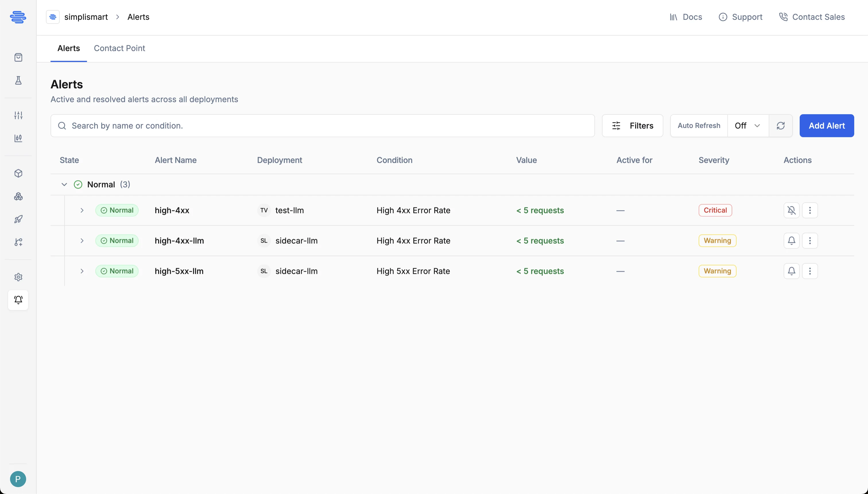This screenshot has width=868, height=494.
Task: Click simplismart in the breadcrumb
Action: [86, 17]
